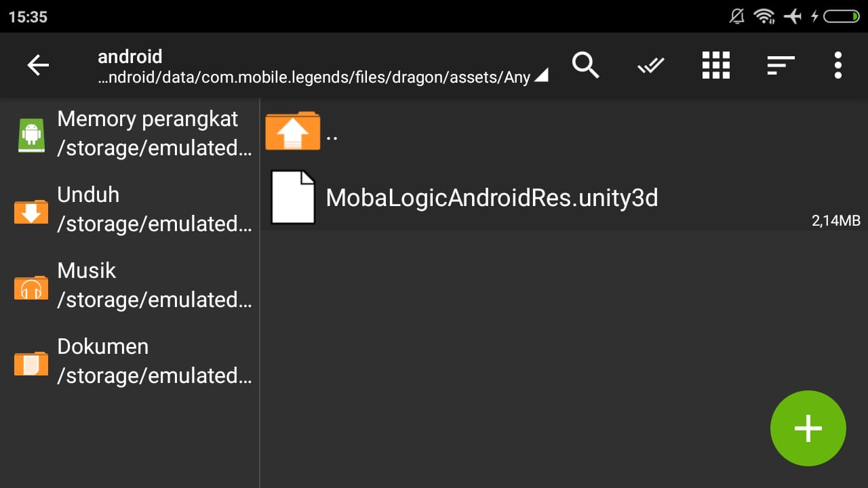Click the Unduh download folder icon
Image resolution: width=868 pixels, height=488 pixels.
(31, 211)
